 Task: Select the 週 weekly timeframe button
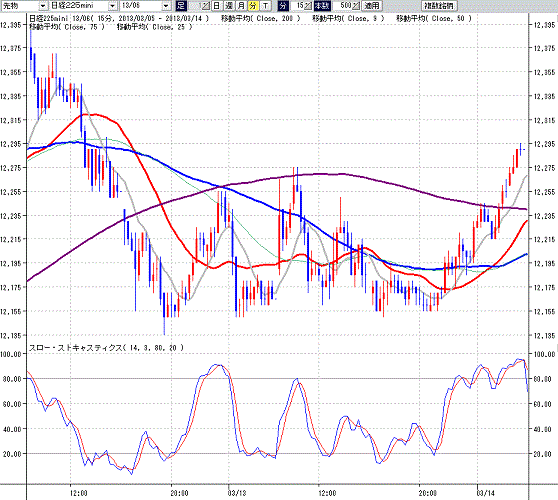229,6
